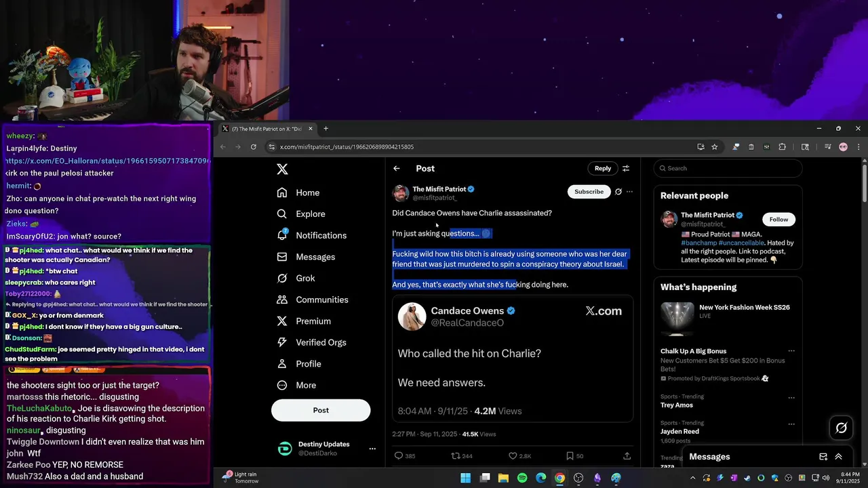Open File Explorer from the taskbar
Viewport: 868px width, 488px height.
click(x=503, y=478)
